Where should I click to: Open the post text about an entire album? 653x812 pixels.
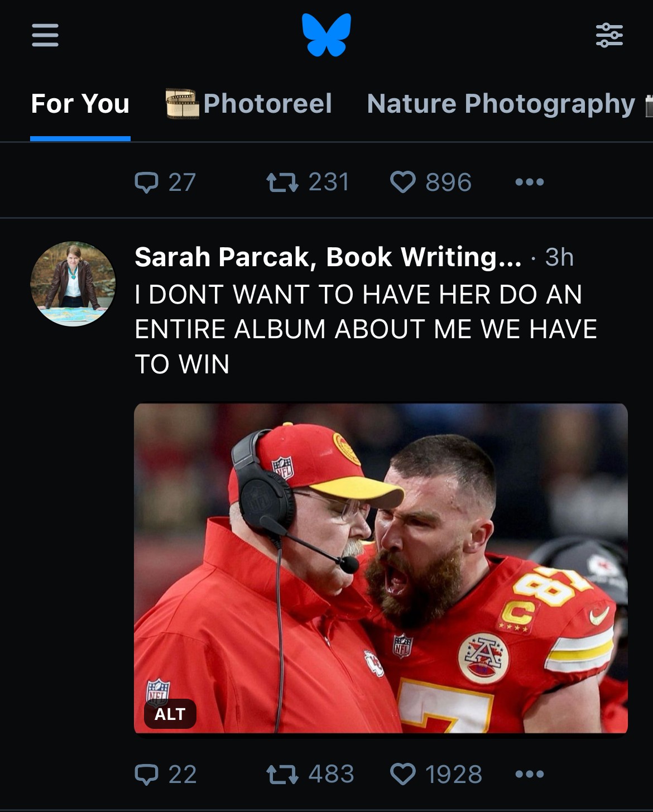pos(366,329)
